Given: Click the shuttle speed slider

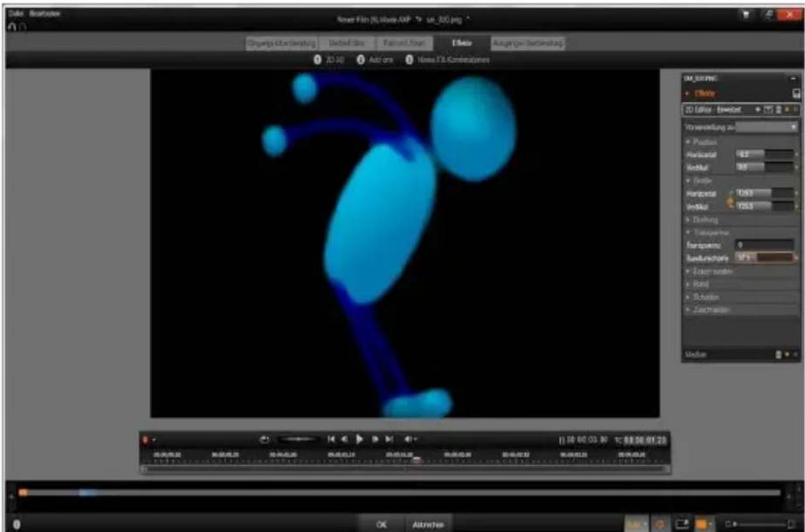Looking at the screenshot, I should [297, 440].
